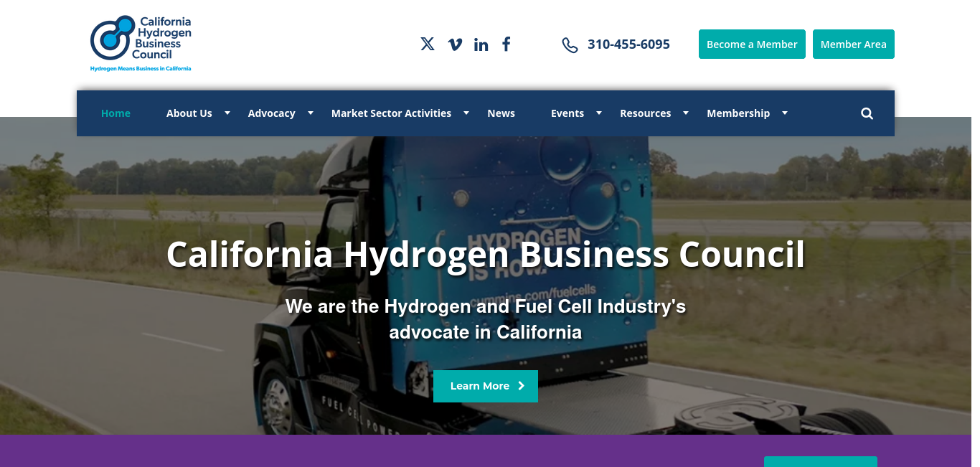Open the News menu item
This screenshot has width=980, height=467.
point(501,113)
